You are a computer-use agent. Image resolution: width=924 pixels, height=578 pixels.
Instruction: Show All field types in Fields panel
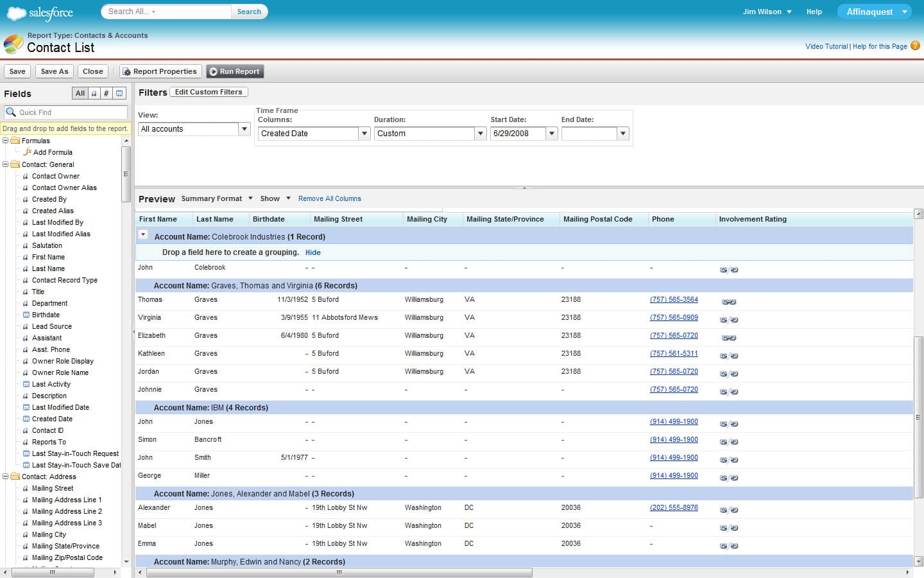click(80, 93)
